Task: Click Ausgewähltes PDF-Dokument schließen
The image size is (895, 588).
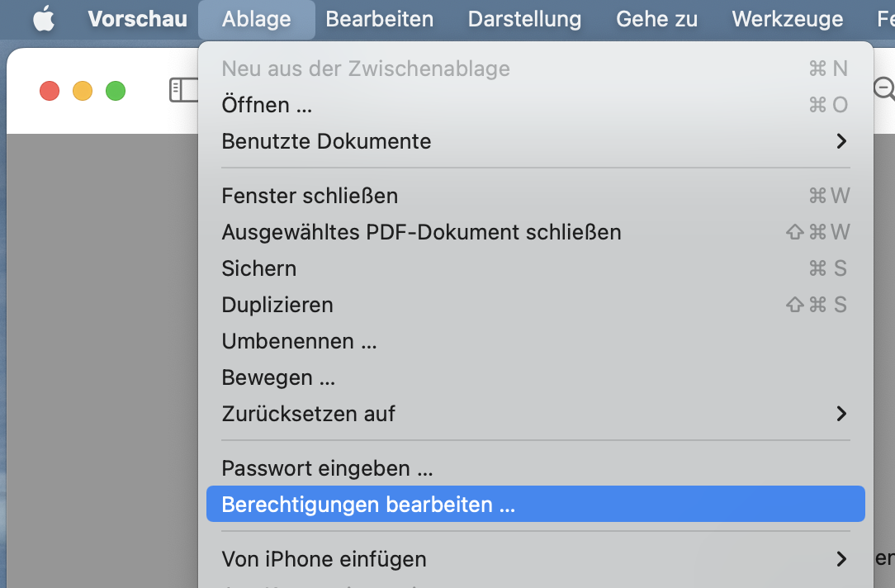Action: tap(421, 232)
